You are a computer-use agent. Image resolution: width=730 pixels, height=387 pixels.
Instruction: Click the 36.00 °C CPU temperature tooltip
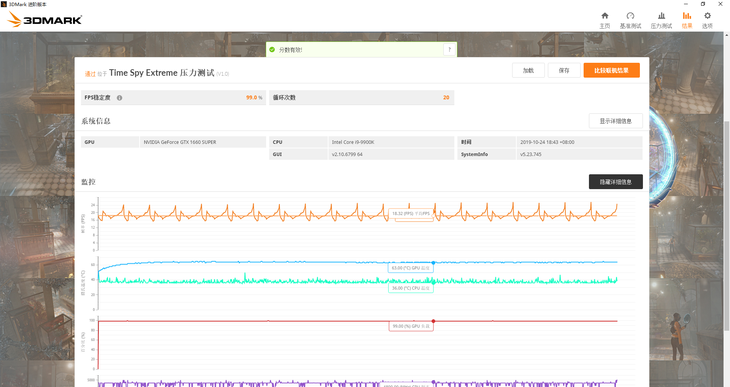(411, 288)
